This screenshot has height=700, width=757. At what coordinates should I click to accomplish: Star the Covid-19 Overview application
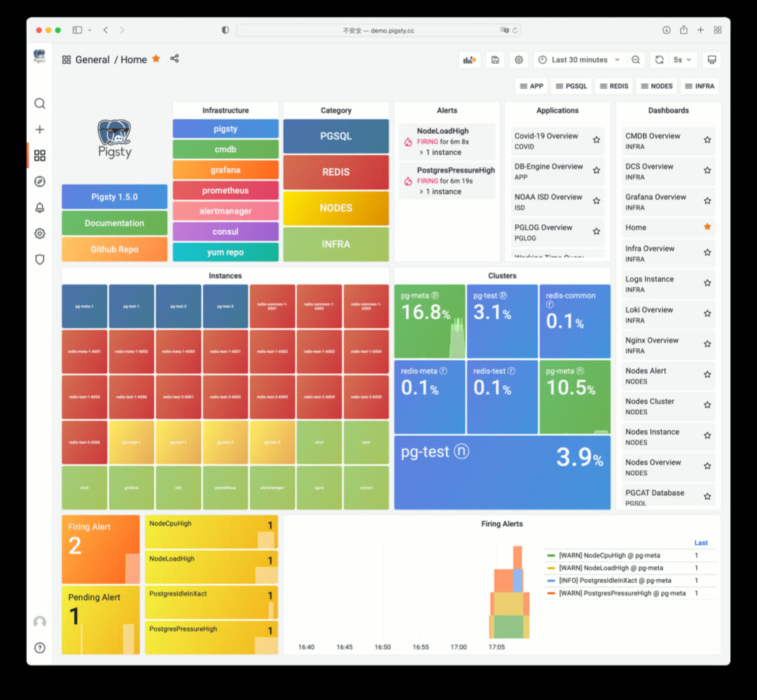596,140
